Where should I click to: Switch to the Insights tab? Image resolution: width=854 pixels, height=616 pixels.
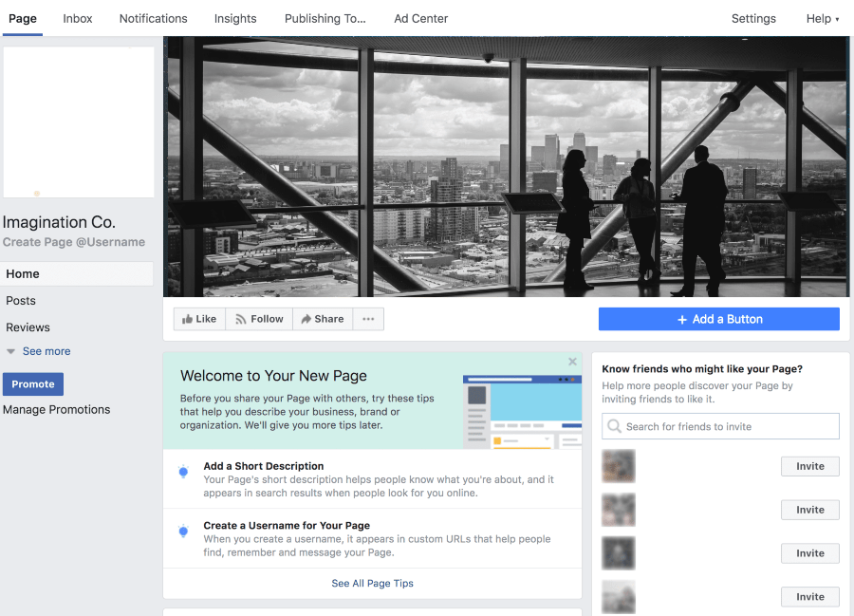pos(235,18)
